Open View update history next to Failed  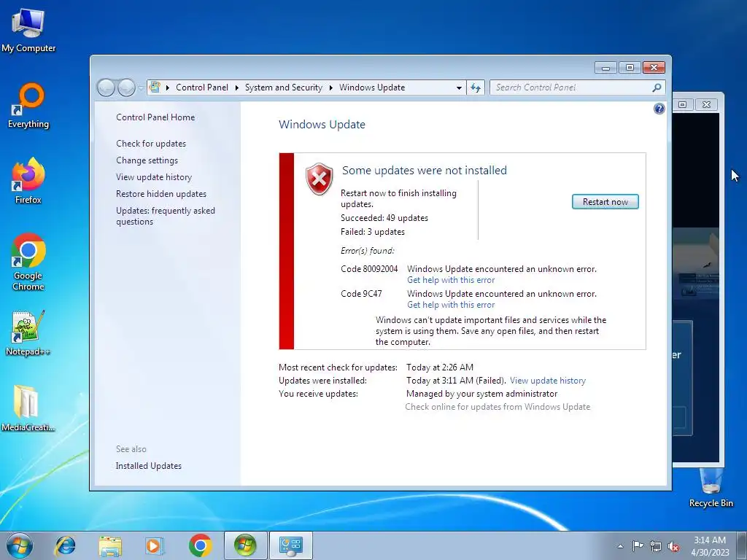click(548, 381)
